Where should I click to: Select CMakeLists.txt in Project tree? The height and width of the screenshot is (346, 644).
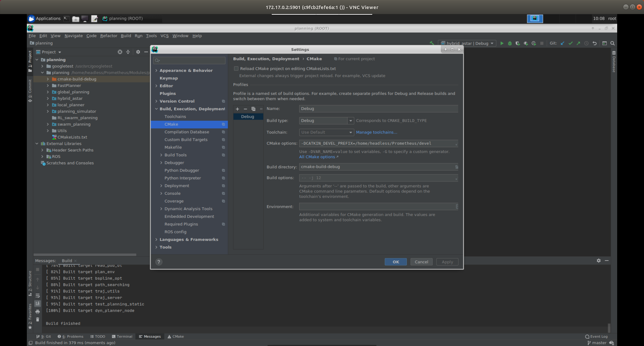click(72, 137)
